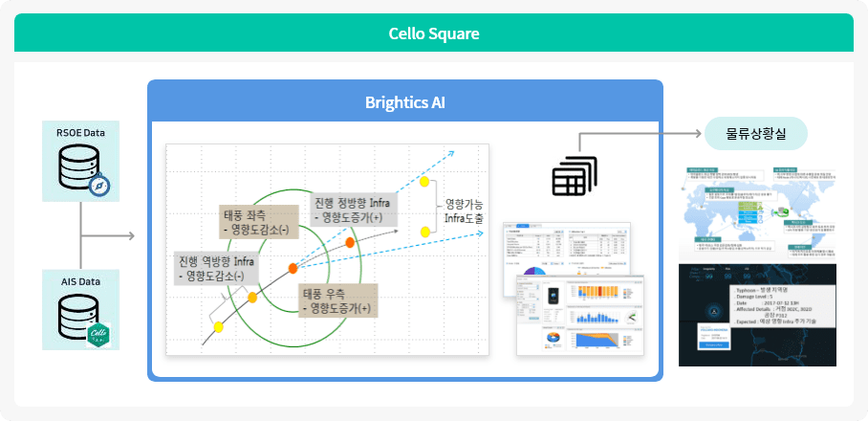Click the Brightics AI panel title
Viewport: 868px width, 421px height.
click(405, 102)
